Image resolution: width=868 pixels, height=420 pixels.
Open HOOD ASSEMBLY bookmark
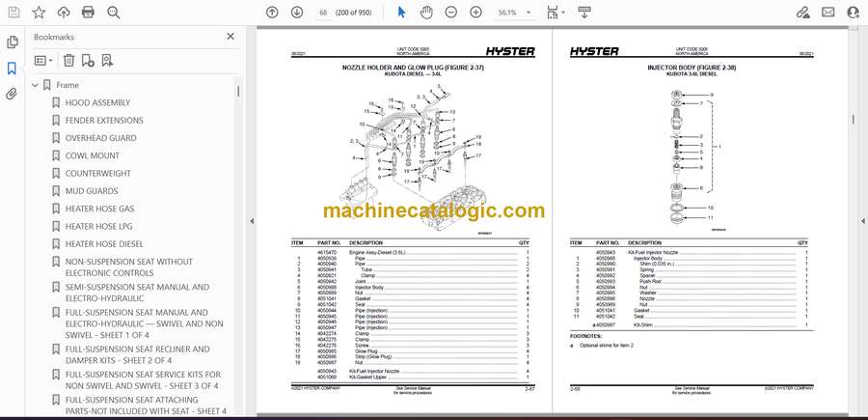pyautogui.click(x=97, y=102)
